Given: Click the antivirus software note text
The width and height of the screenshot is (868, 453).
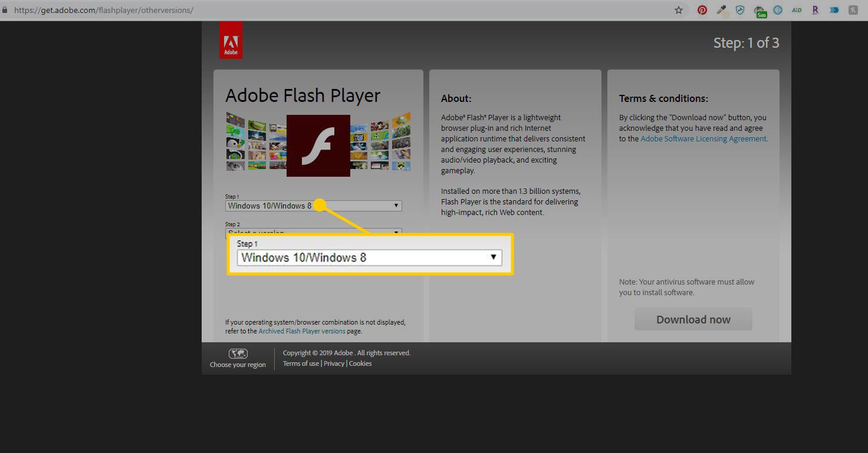Looking at the screenshot, I should pyautogui.click(x=687, y=287).
